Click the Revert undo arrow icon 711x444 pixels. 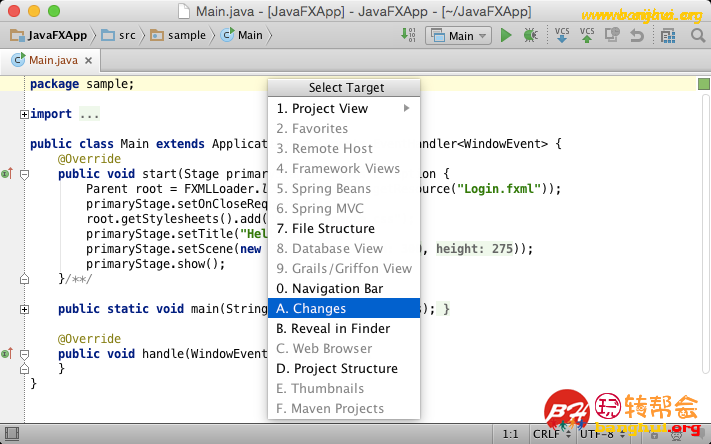pyautogui.click(x=637, y=35)
